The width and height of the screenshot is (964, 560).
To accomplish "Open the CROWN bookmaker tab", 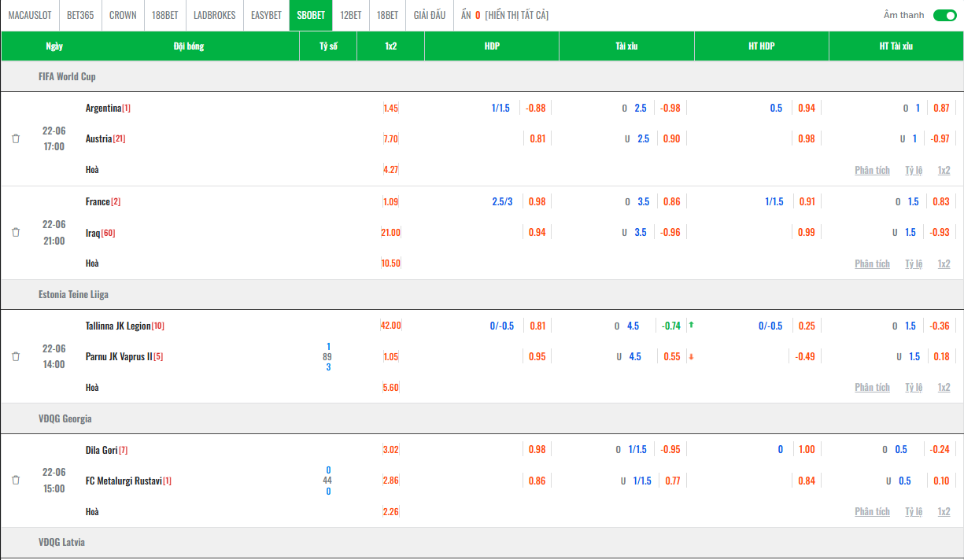I will click(123, 15).
